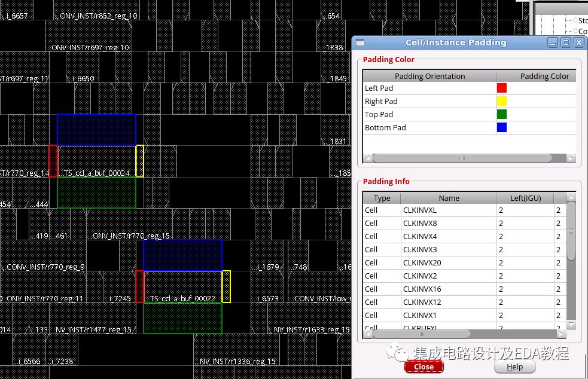The image size is (588, 379).
Task: Pick the yellow Right Pad color swatch
Action: pyautogui.click(x=502, y=101)
